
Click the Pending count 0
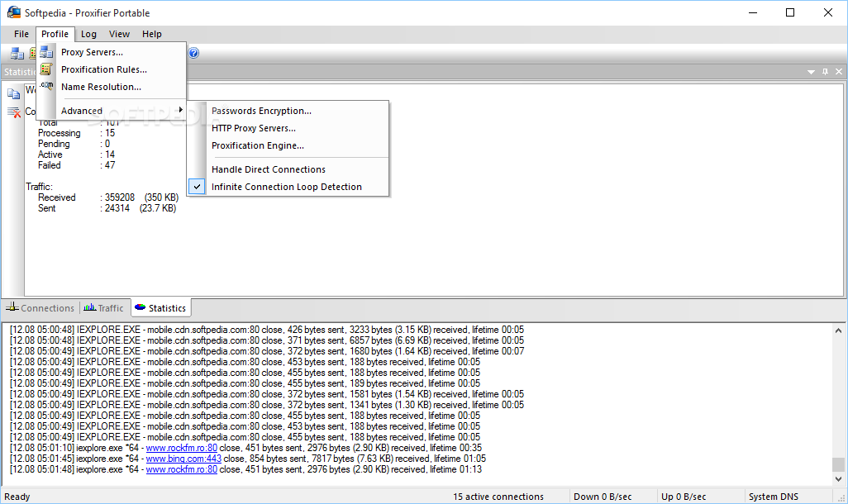click(x=107, y=143)
